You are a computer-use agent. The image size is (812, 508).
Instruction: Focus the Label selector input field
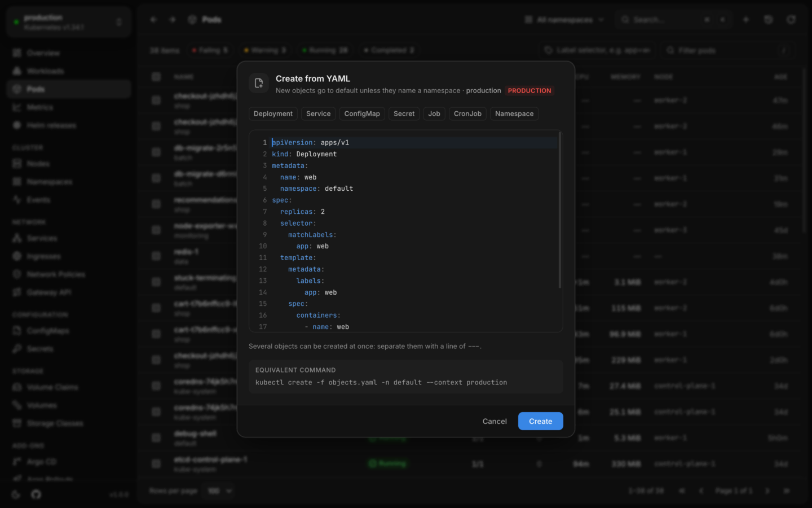click(x=597, y=50)
